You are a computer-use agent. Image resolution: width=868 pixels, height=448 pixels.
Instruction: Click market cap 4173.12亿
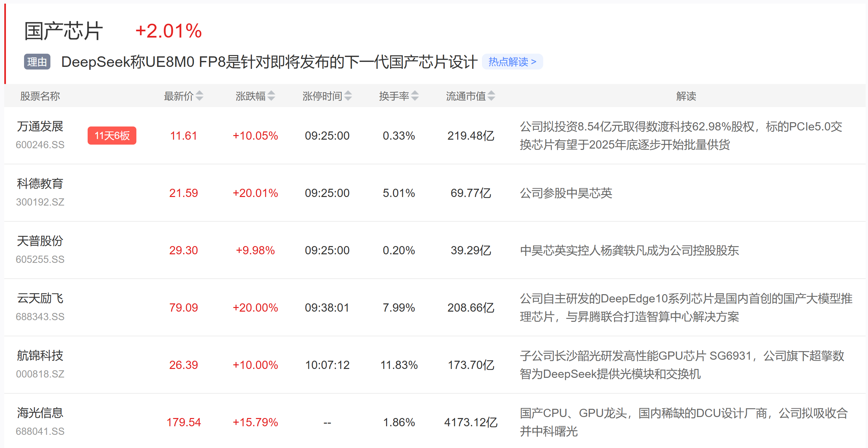click(x=471, y=422)
